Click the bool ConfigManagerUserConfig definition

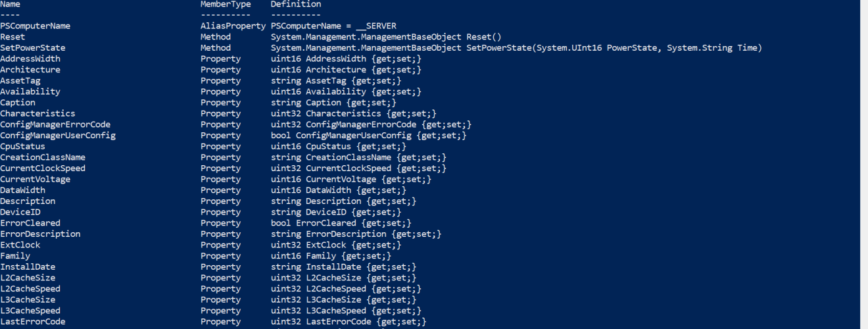pyautogui.click(x=369, y=136)
